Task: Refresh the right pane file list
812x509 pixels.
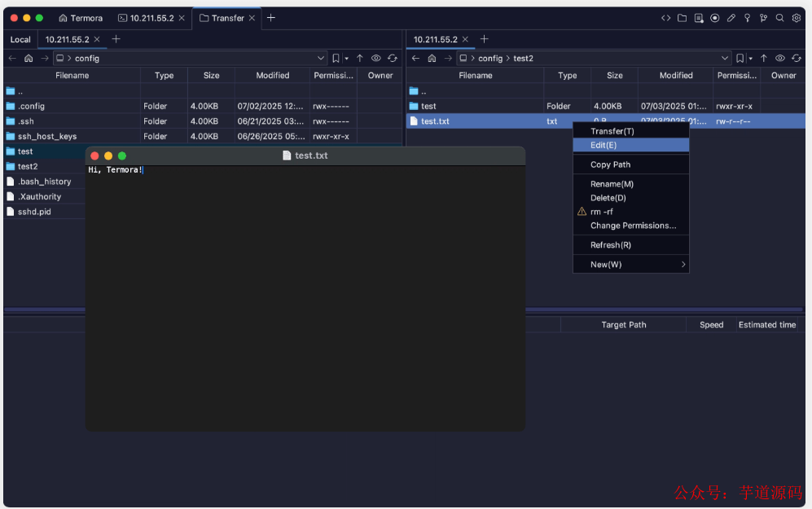Action: 797,59
